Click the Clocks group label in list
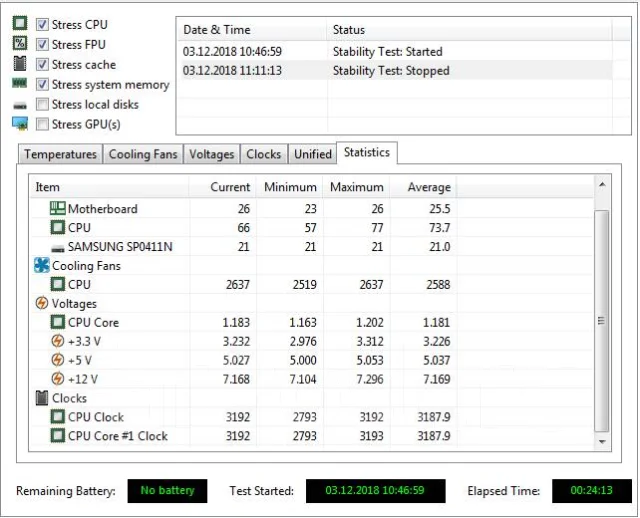This screenshot has width=640, height=518. click(x=69, y=398)
